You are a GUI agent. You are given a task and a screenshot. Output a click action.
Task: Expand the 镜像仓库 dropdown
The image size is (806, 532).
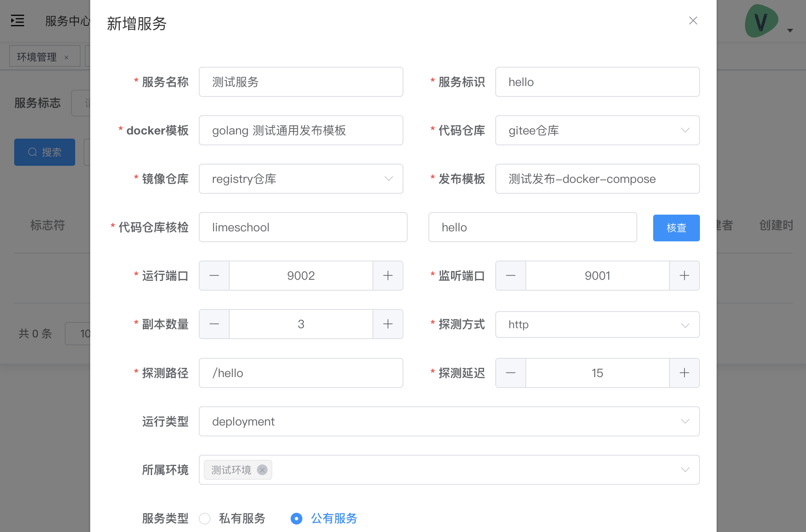coord(301,179)
